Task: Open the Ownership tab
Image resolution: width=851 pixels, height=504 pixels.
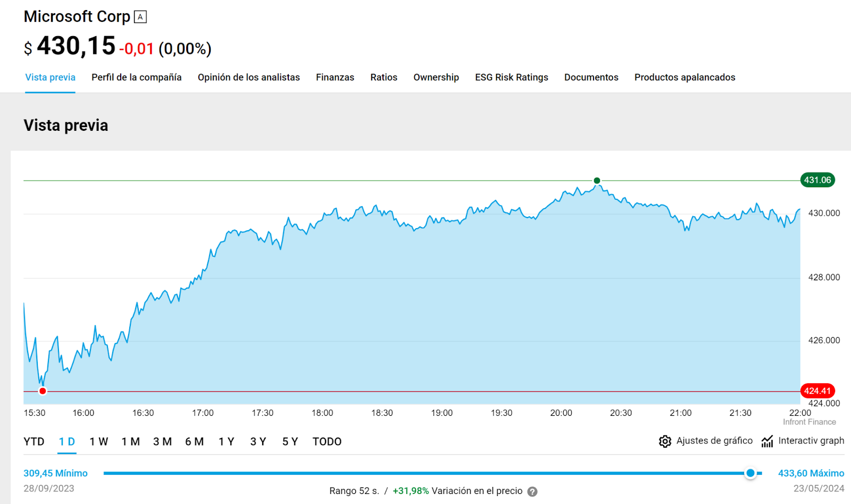Action: (x=436, y=77)
